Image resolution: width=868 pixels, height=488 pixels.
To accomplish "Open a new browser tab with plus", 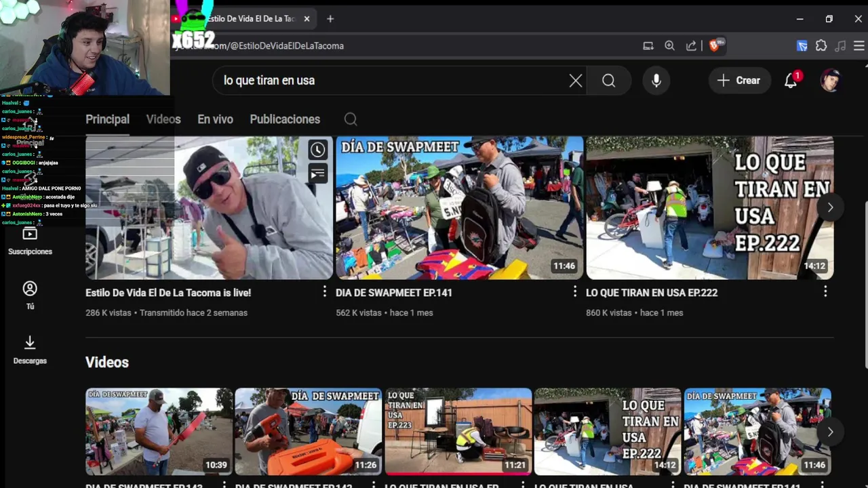I will 330,19.
